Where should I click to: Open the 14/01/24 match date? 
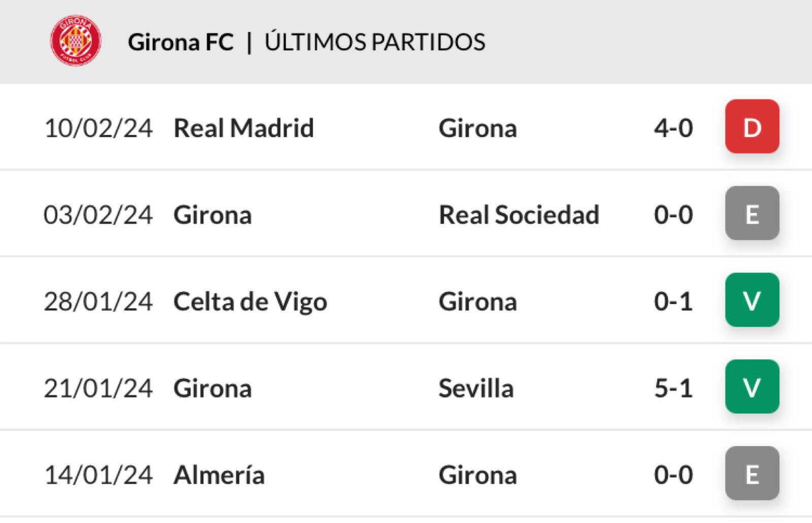98,475
